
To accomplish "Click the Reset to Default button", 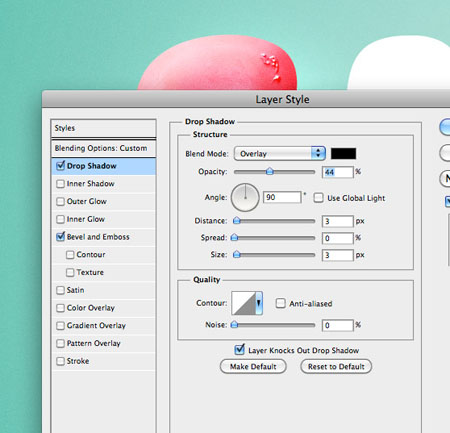I will pos(336,366).
